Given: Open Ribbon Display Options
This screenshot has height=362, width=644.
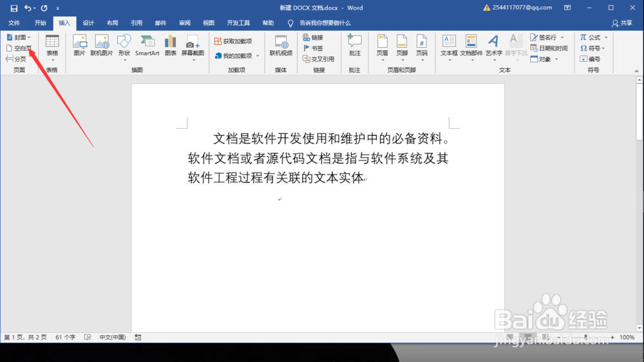Looking at the screenshot, I should [567, 8].
